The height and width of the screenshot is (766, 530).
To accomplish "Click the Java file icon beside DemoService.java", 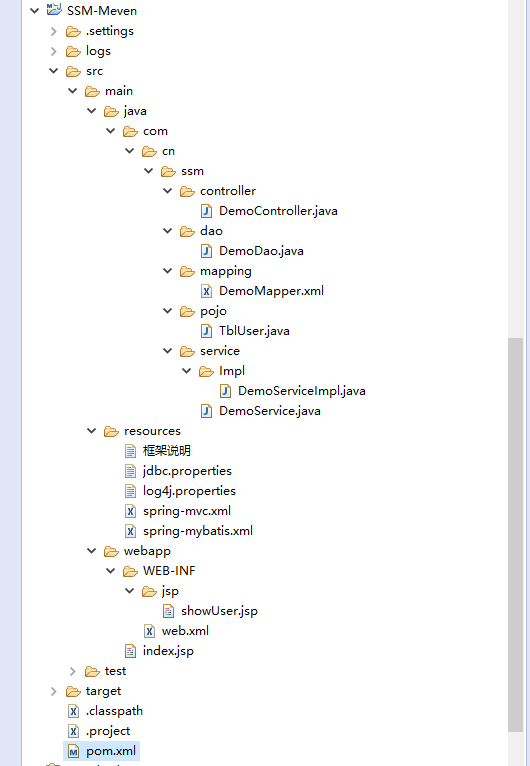I will click(x=207, y=411).
